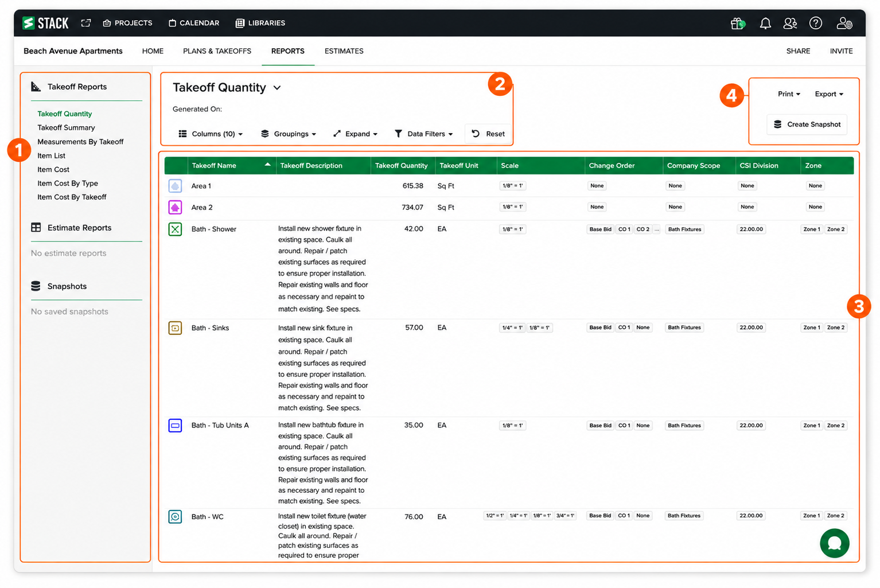Open the help question mark icon
The image size is (880, 588).
[x=816, y=23]
